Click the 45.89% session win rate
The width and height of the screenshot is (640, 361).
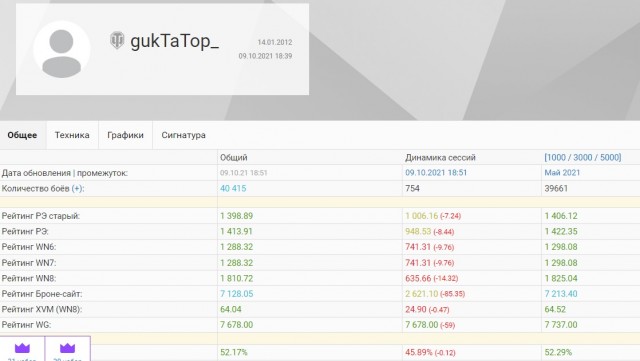pyautogui.click(x=419, y=352)
